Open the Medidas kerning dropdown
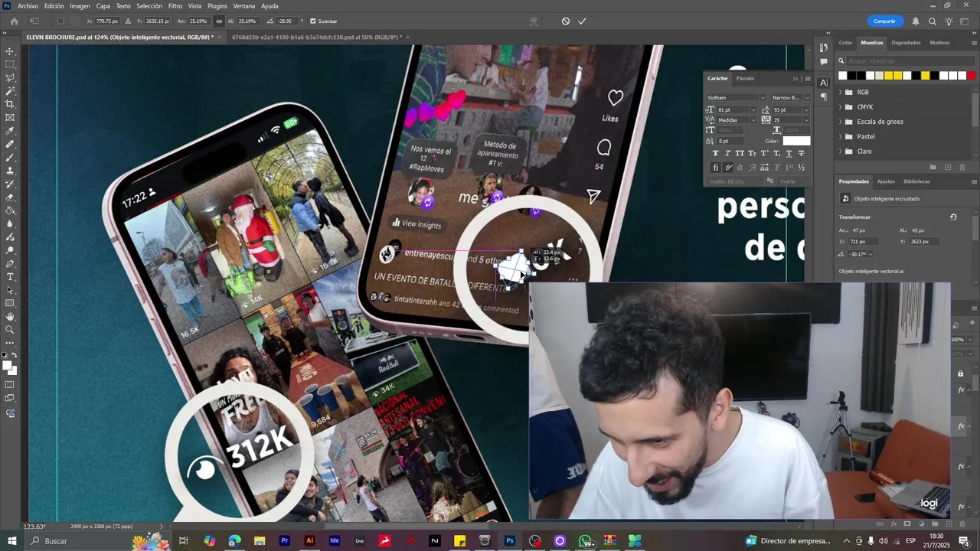Viewport: 980px width, 551px height. [753, 120]
